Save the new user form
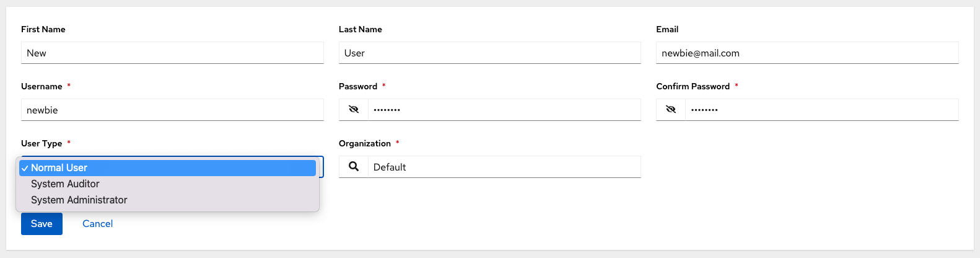 (42, 224)
